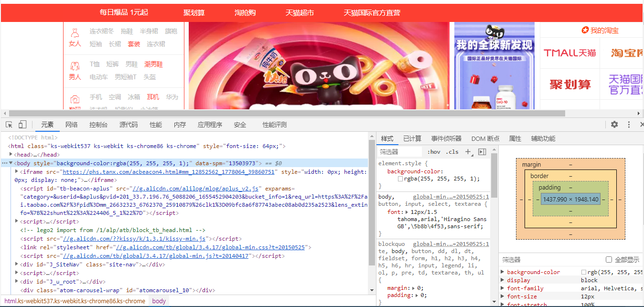Open DevTools settings gear
The image size is (644, 307).
(614, 125)
